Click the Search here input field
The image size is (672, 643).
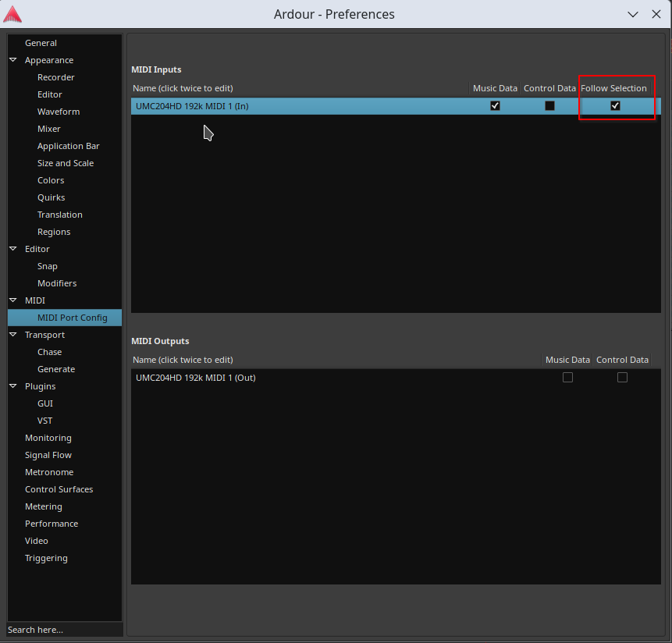tap(64, 630)
